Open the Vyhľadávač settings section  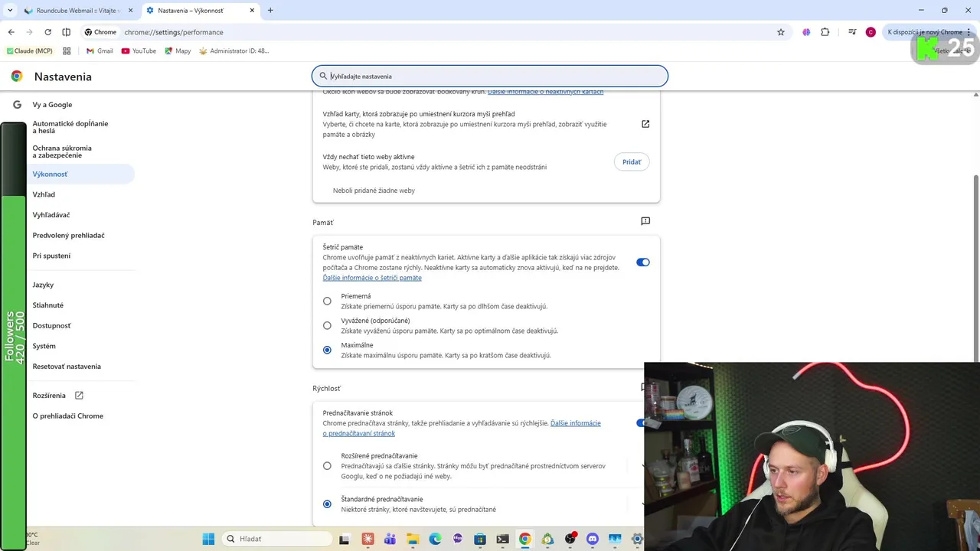pyautogui.click(x=51, y=215)
